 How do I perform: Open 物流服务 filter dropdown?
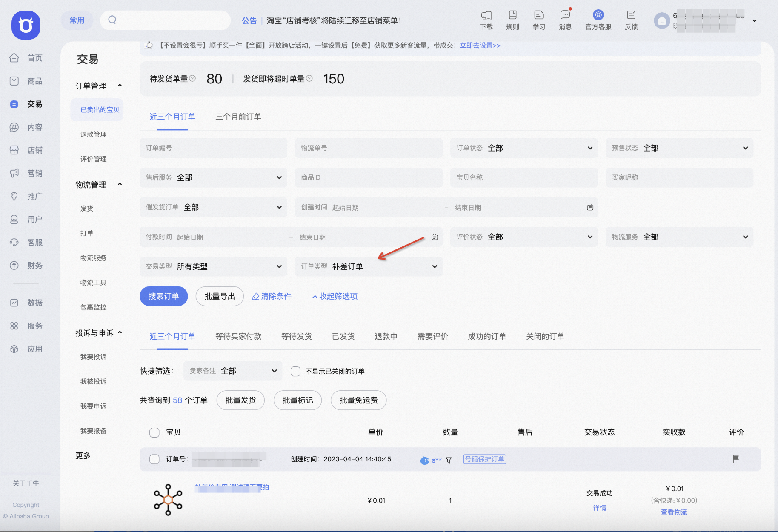[x=679, y=237]
